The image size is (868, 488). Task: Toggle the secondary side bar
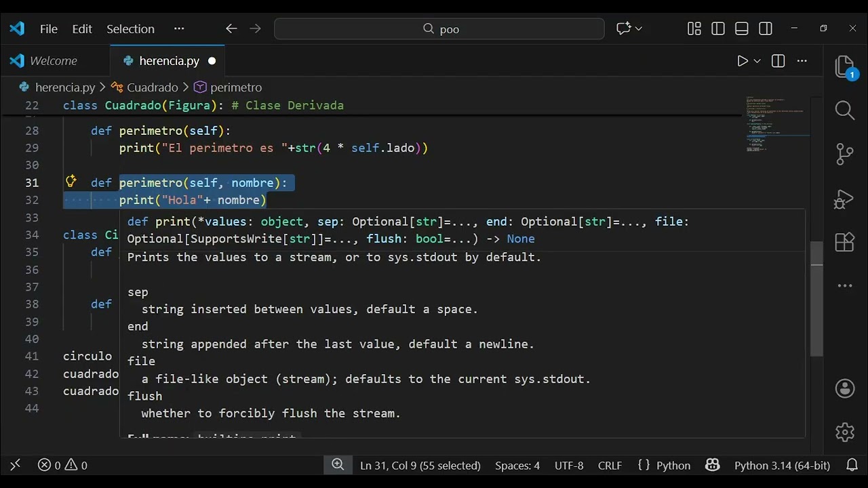point(766,28)
